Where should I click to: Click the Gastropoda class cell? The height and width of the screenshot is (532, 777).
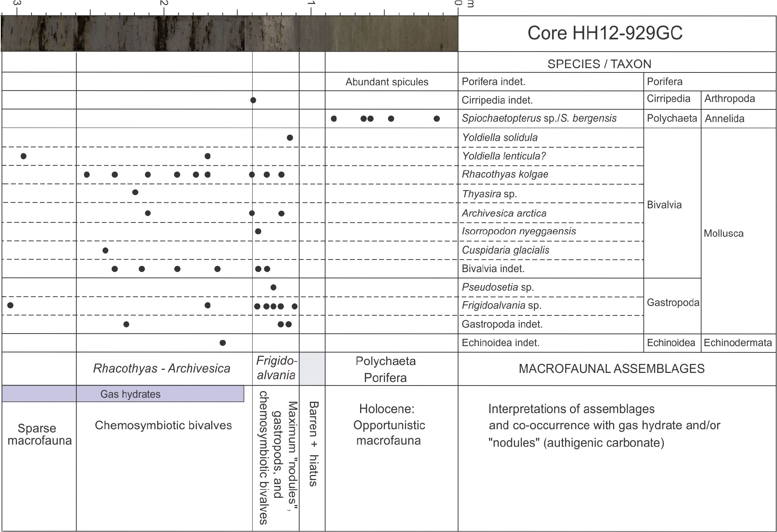pyautogui.click(x=673, y=302)
